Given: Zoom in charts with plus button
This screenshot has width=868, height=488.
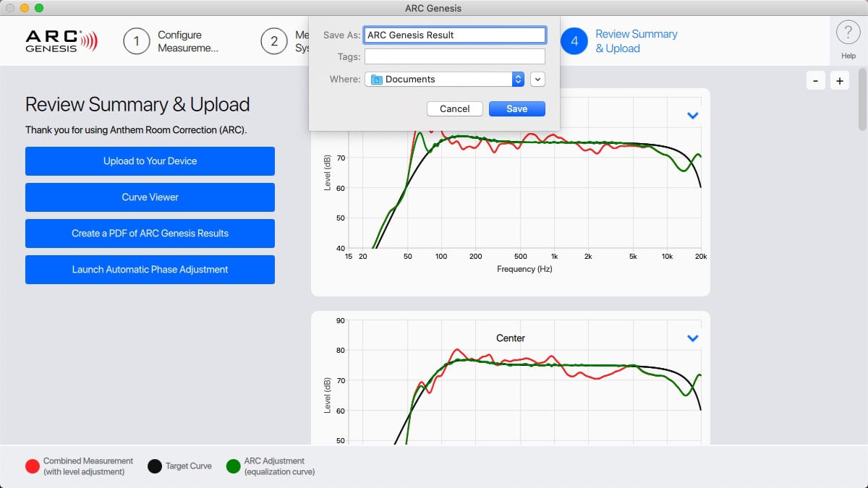Looking at the screenshot, I should (x=840, y=81).
